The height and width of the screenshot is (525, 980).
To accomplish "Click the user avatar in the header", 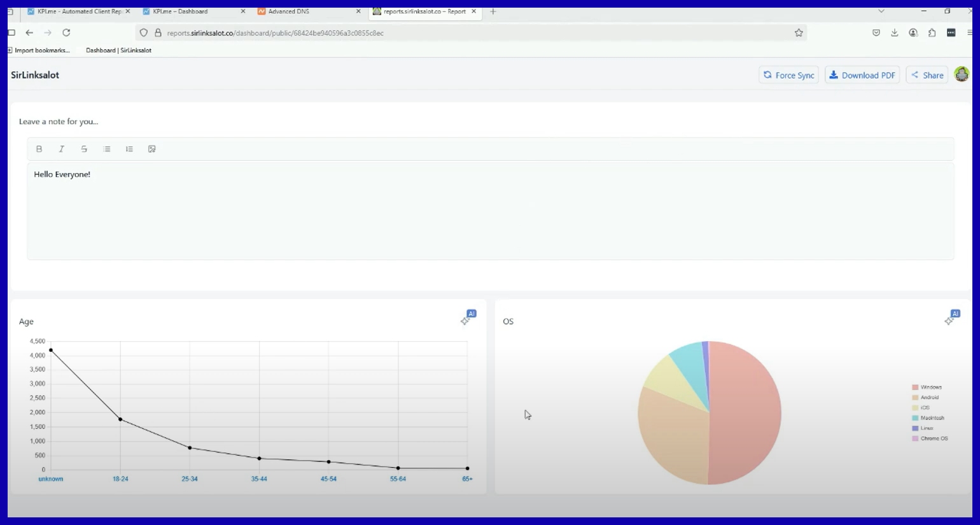I will click(962, 74).
